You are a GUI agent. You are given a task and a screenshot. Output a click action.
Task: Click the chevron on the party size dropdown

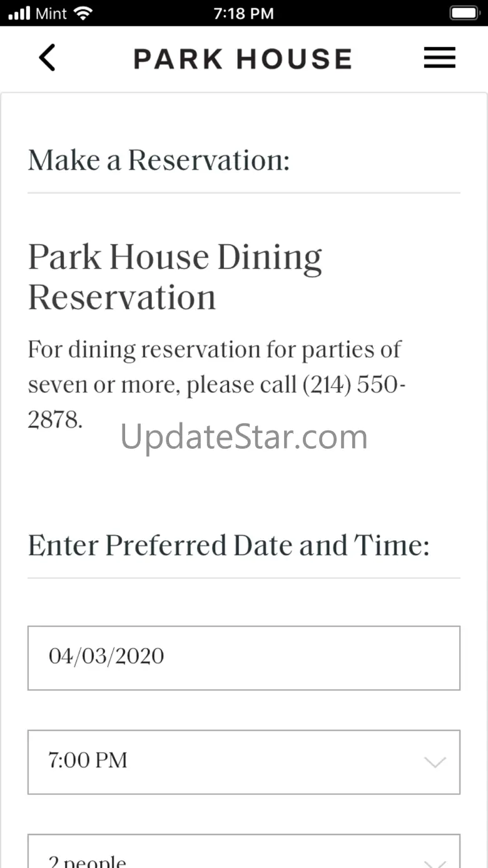click(x=435, y=860)
